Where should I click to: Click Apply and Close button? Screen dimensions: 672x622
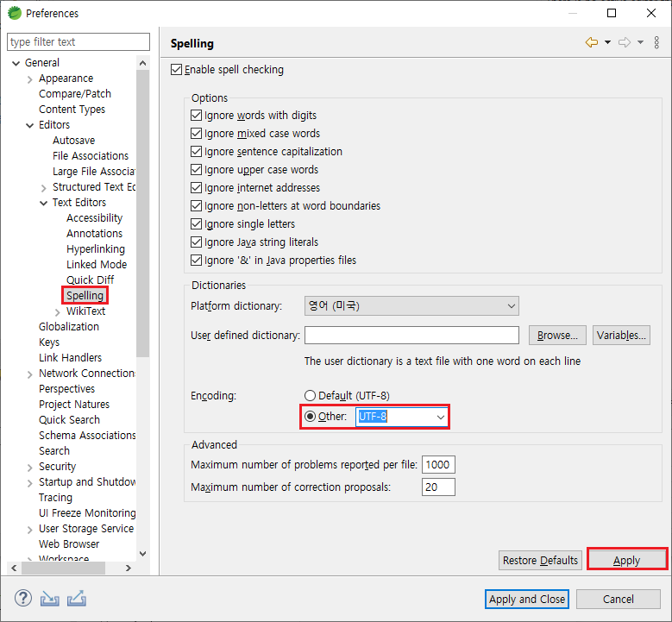click(x=527, y=599)
